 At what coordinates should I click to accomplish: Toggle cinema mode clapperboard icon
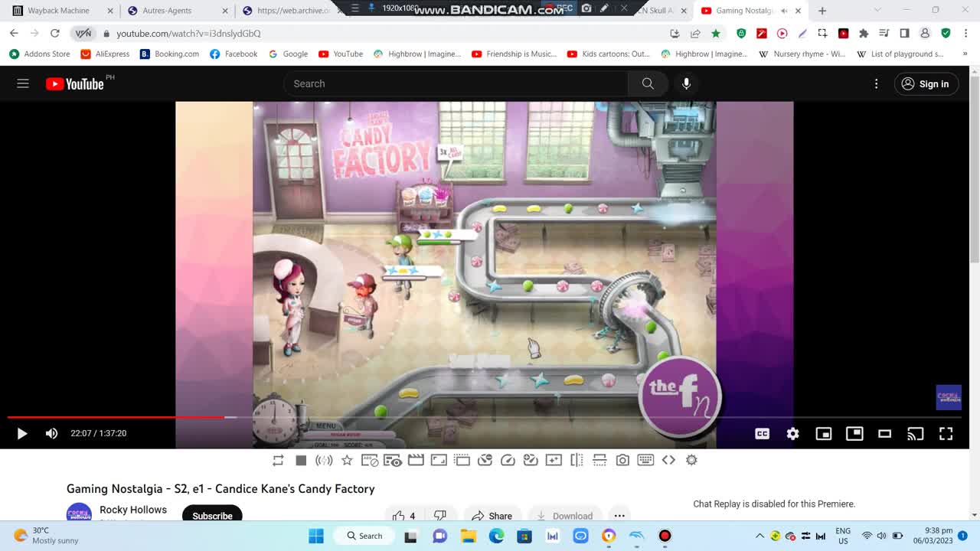[x=416, y=460]
